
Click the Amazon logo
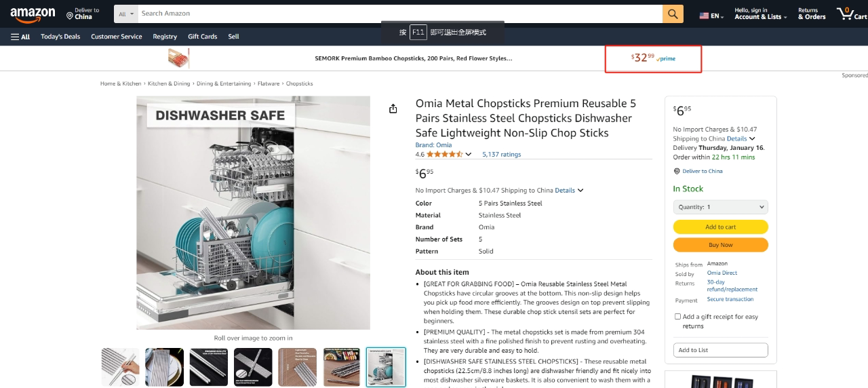tap(33, 14)
